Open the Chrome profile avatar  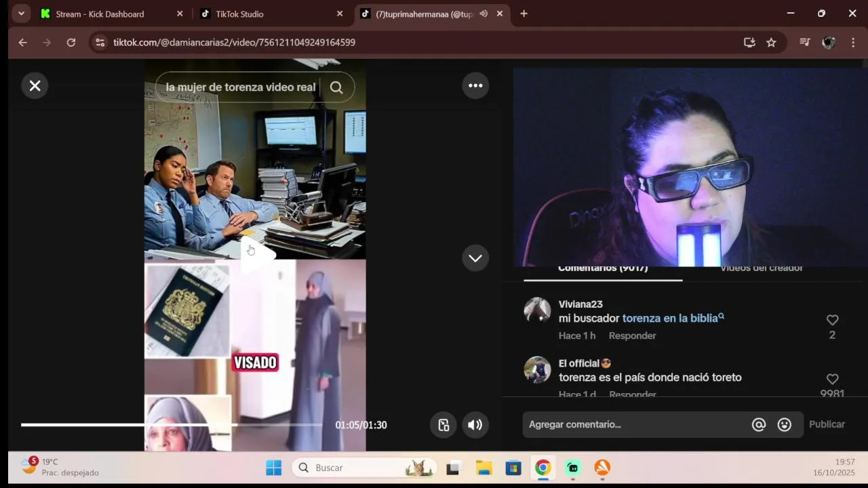pyautogui.click(x=829, y=42)
